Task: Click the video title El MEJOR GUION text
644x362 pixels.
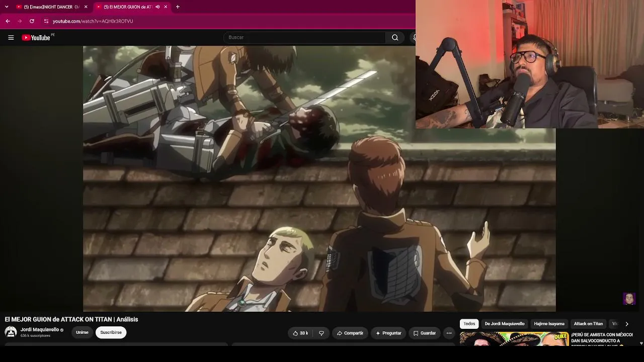Action: click(71, 319)
